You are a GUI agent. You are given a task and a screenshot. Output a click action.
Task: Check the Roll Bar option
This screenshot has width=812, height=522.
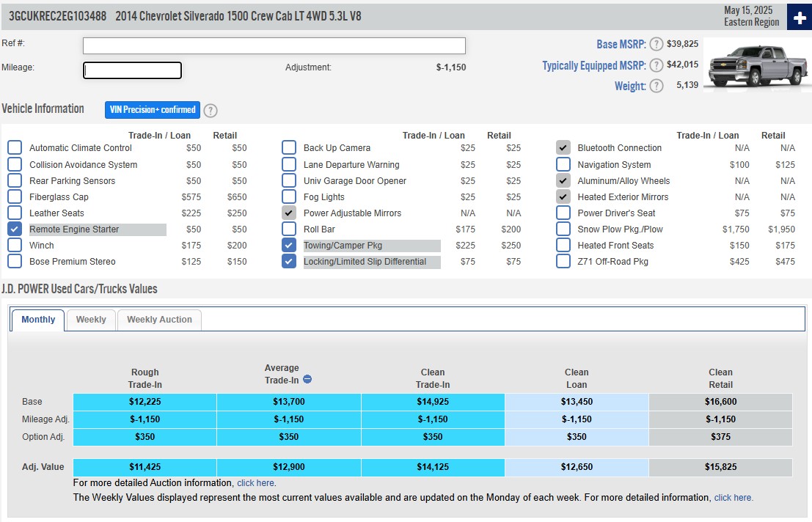289,229
